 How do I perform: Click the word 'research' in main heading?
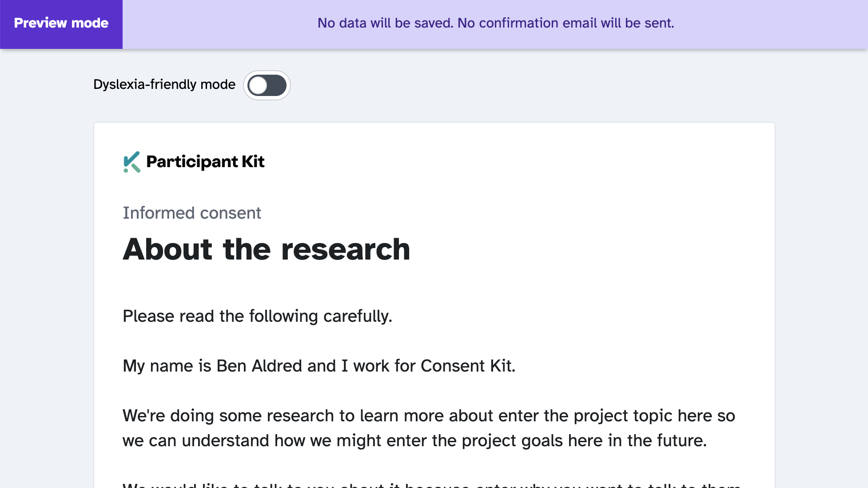pyautogui.click(x=346, y=249)
